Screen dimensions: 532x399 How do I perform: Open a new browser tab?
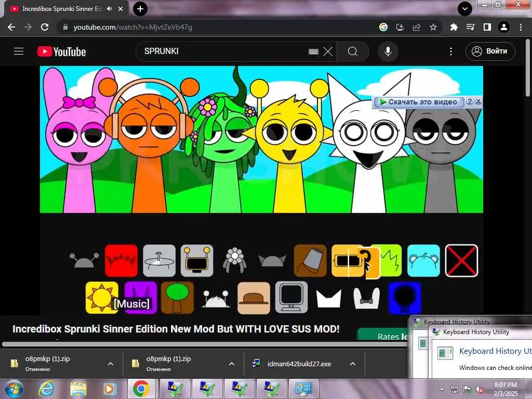140,9
